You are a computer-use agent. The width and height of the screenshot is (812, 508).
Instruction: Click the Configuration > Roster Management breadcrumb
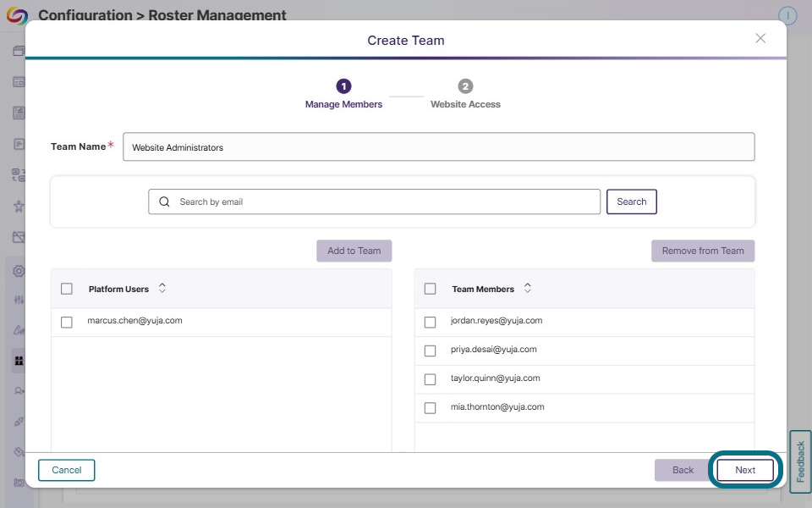[x=162, y=14]
